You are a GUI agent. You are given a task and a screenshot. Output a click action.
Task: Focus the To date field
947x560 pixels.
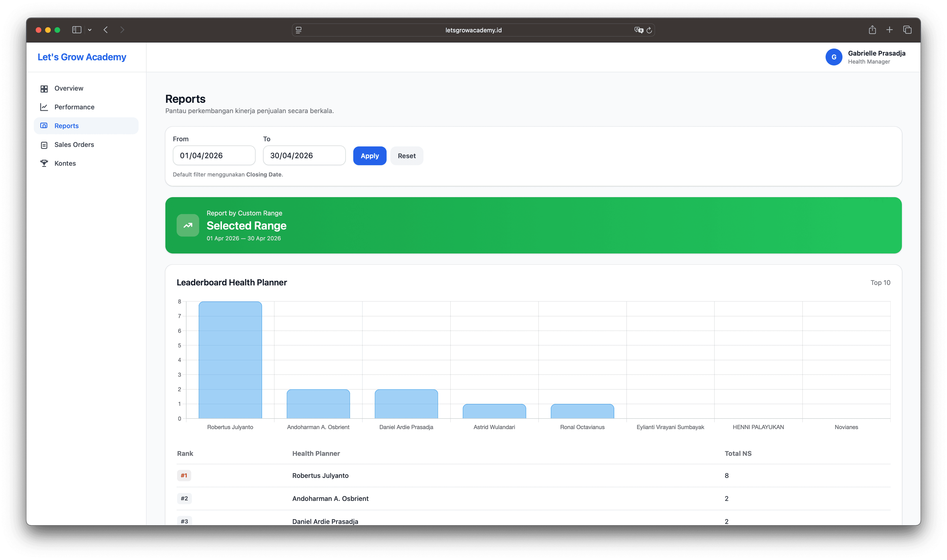click(304, 156)
